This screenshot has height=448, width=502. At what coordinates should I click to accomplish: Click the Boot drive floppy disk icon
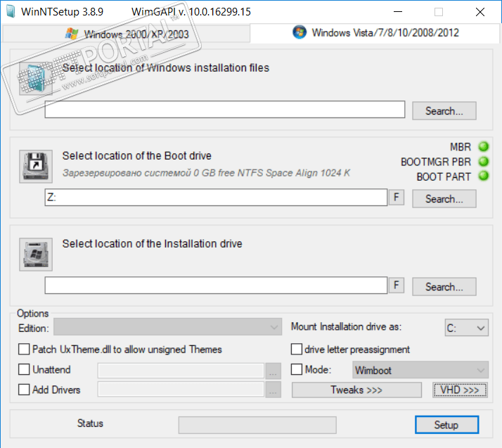coord(36,166)
